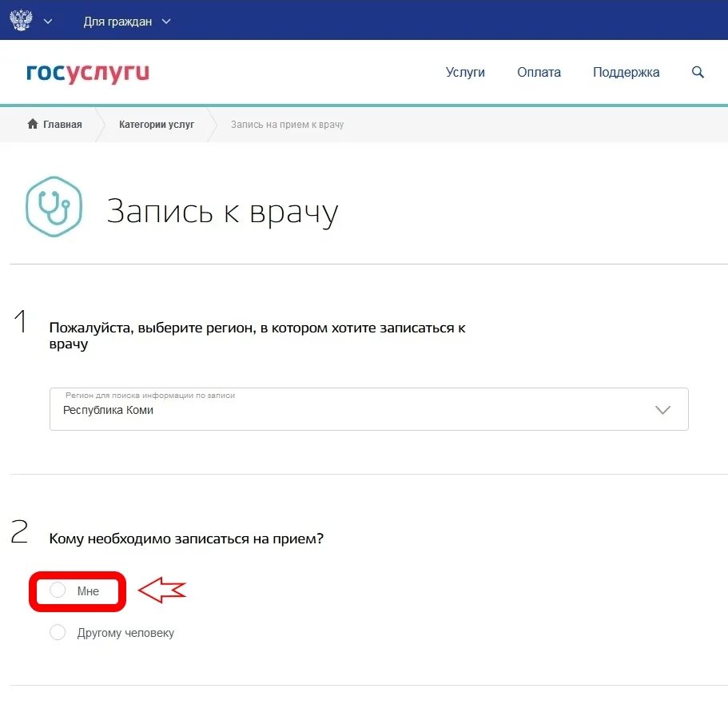Screen dimensions: 728x708
Task: Select the "Мне" radio button
Action: (x=58, y=590)
